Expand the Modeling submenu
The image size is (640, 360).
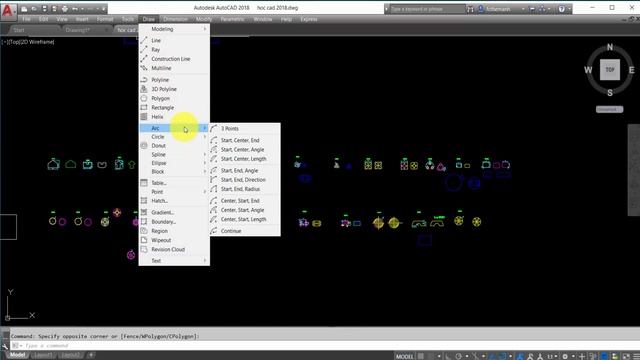click(174, 29)
